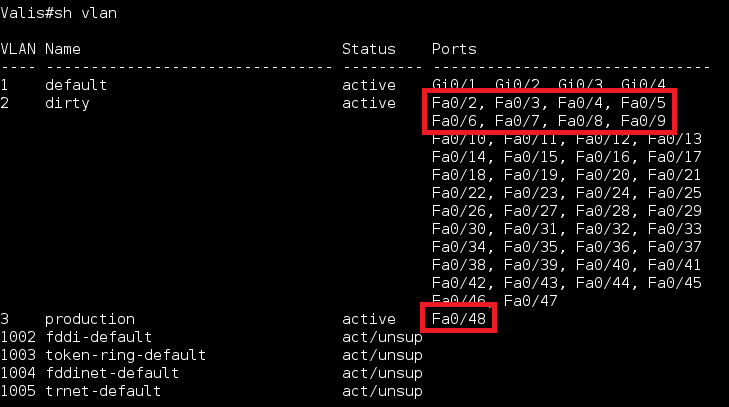
Task: Click the VLAN ID 1005
Action: (x=18, y=391)
